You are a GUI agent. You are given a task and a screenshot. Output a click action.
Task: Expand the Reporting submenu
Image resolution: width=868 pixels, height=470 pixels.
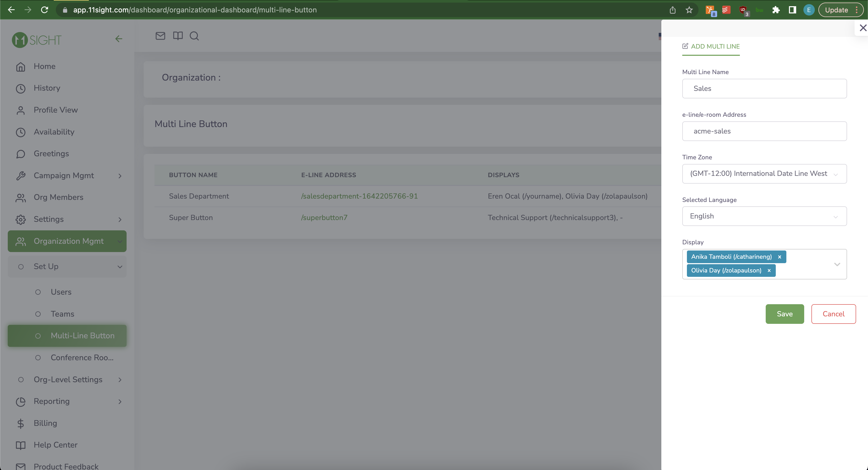point(120,401)
